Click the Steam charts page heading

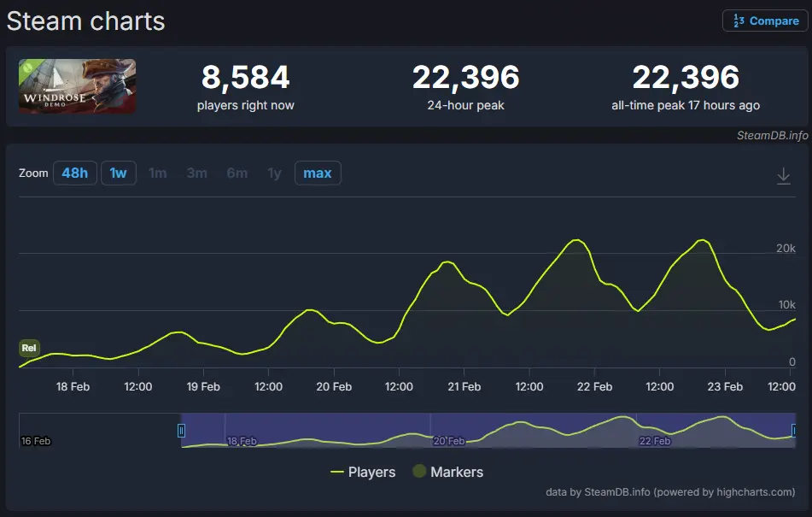85,21
